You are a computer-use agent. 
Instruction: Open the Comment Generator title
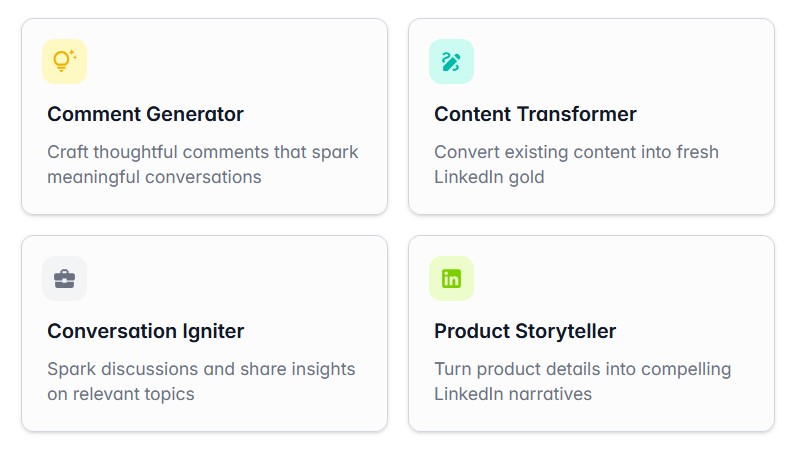coord(145,114)
